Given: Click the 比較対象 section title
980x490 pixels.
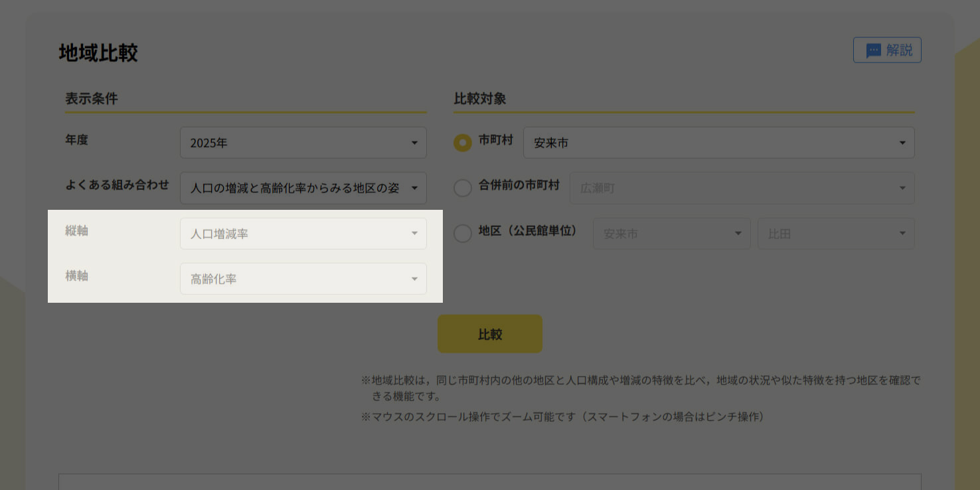Looking at the screenshot, I should click(x=480, y=99).
